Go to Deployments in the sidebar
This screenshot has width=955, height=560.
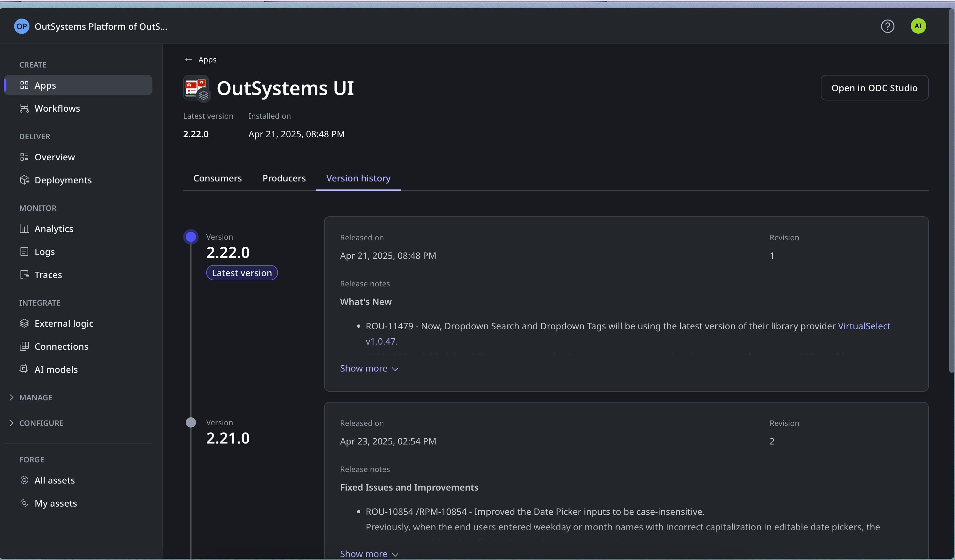pos(78,180)
